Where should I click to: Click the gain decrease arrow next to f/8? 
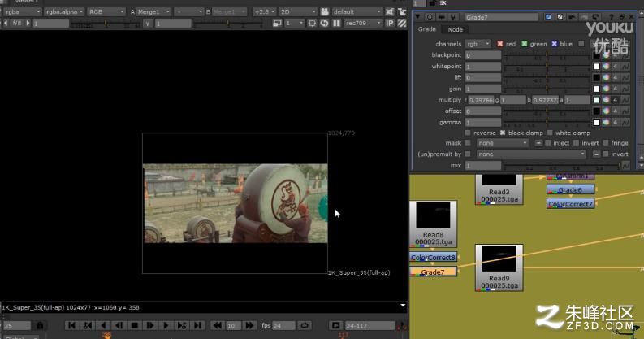point(6,23)
